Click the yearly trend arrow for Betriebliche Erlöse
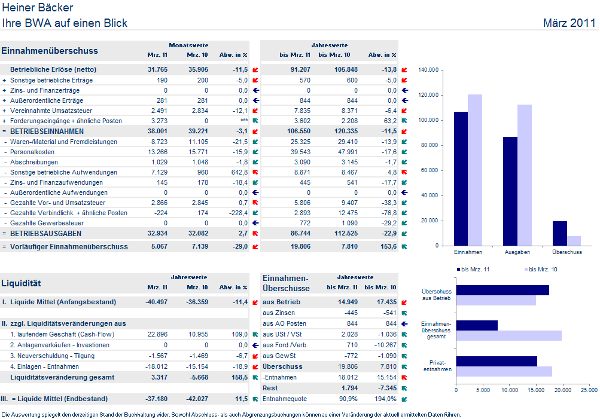The image size is (600, 419). click(x=404, y=70)
